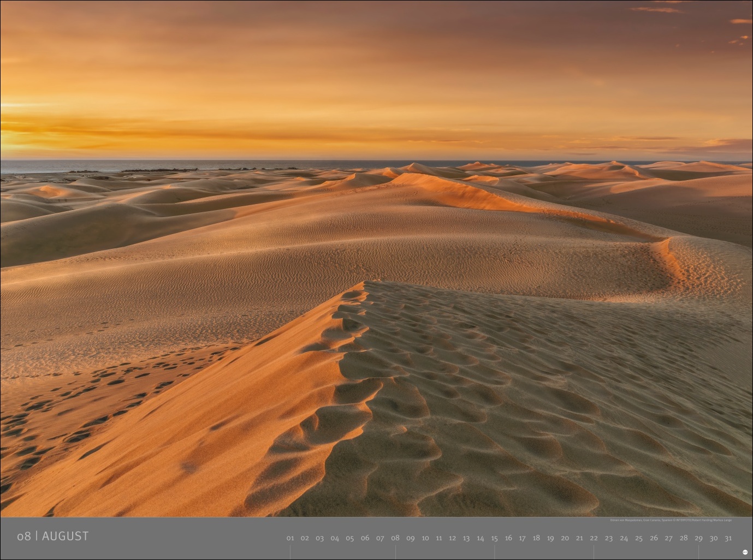Select day 17 on the calendar strip
The image size is (753, 560).
click(x=522, y=538)
